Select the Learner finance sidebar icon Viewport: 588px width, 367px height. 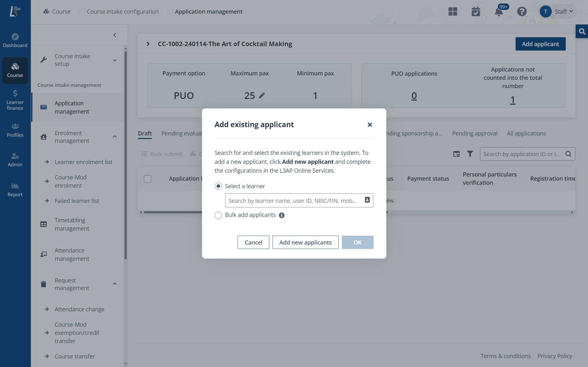pyautogui.click(x=15, y=100)
